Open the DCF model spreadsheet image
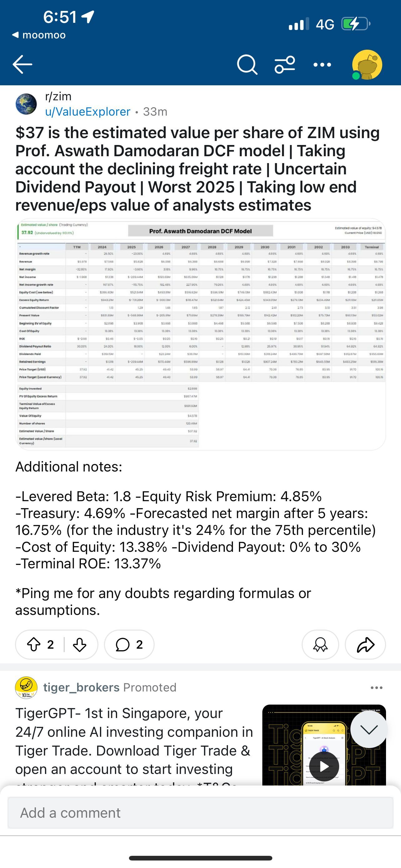Image resolution: width=401 pixels, height=868 pixels. click(200, 334)
